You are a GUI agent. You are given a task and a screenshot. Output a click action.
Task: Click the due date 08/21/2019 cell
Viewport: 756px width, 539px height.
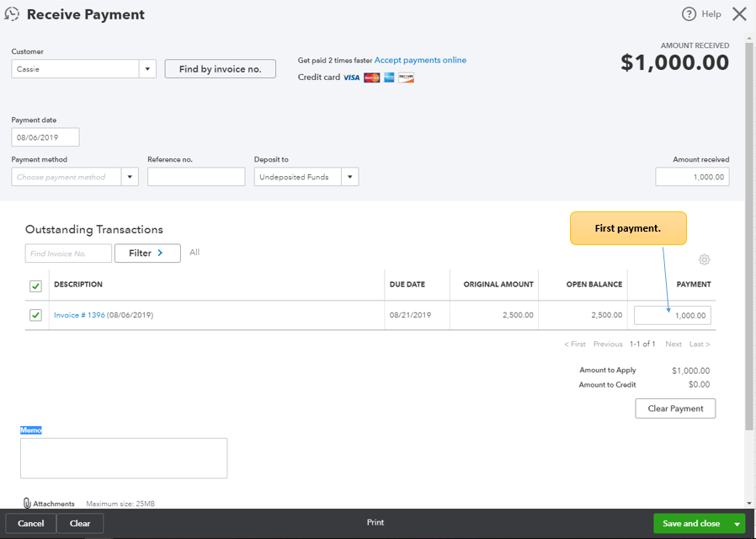pyautogui.click(x=410, y=315)
